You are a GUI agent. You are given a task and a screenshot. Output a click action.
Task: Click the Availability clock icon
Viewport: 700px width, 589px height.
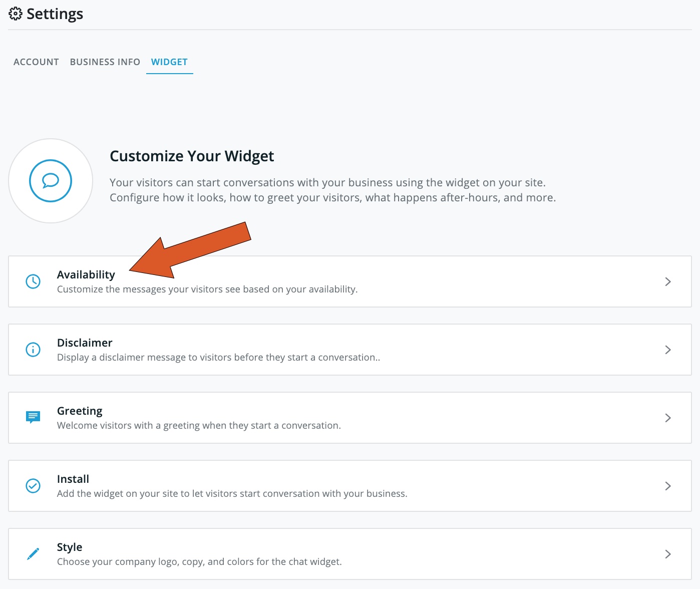(33, 281)
